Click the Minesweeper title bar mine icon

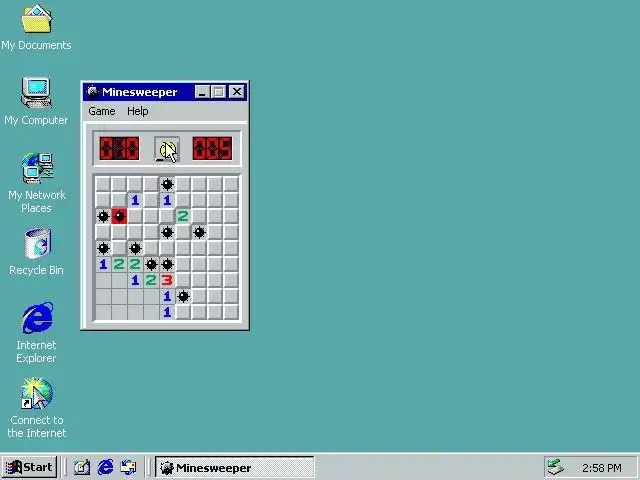coord(93,91)
